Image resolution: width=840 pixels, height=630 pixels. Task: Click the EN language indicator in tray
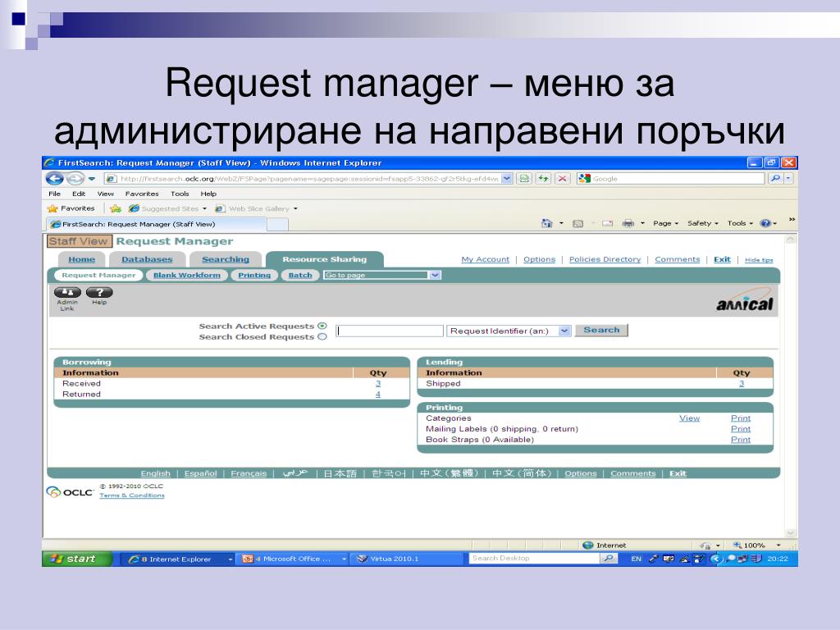pos(636,559)
